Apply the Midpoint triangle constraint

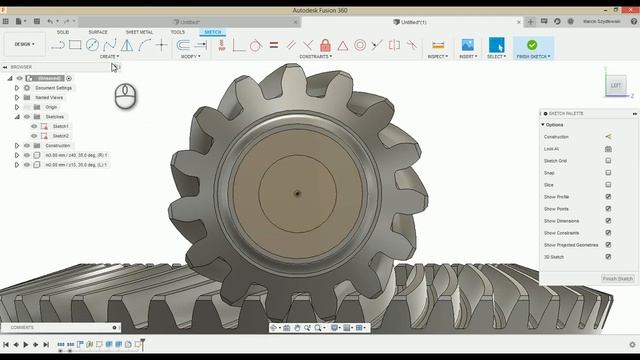pyautogui.click(x=343, y=45)
